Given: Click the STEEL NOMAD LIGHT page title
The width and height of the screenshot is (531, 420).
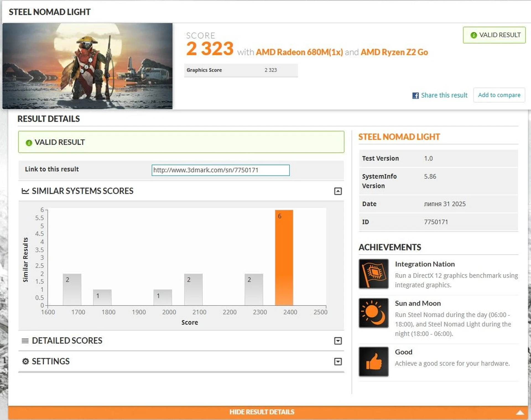Looking at the screenshot, I should coord(50,12).
